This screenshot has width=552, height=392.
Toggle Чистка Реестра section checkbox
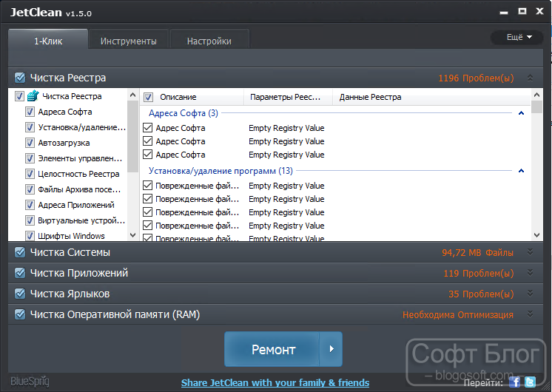click(20, 78)
